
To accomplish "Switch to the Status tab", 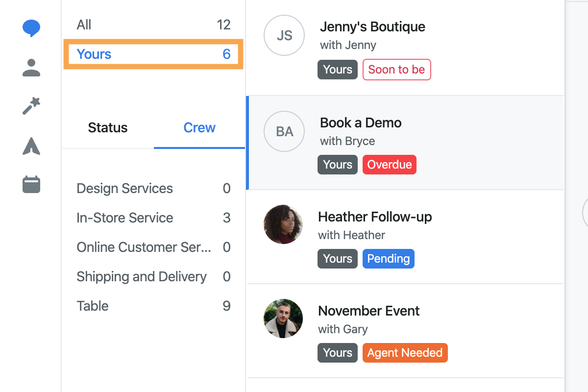I will pyautogui.click(x=108, y=128).
